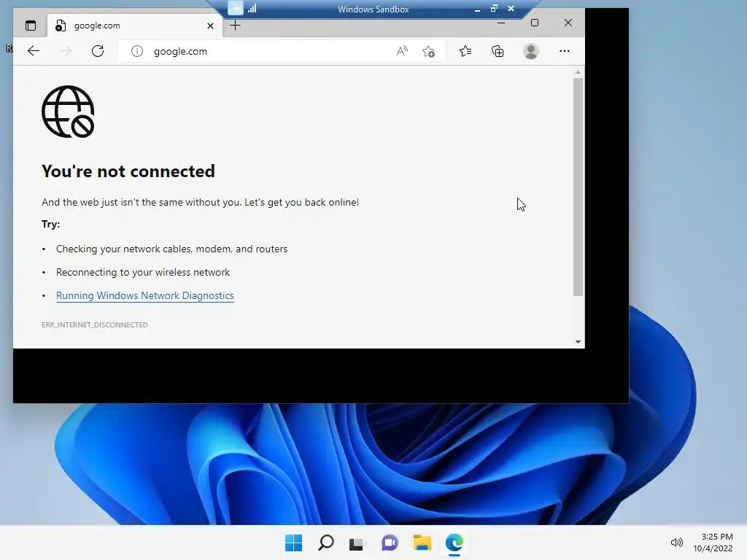Maximize the Edge browser window

coord(535,23)
